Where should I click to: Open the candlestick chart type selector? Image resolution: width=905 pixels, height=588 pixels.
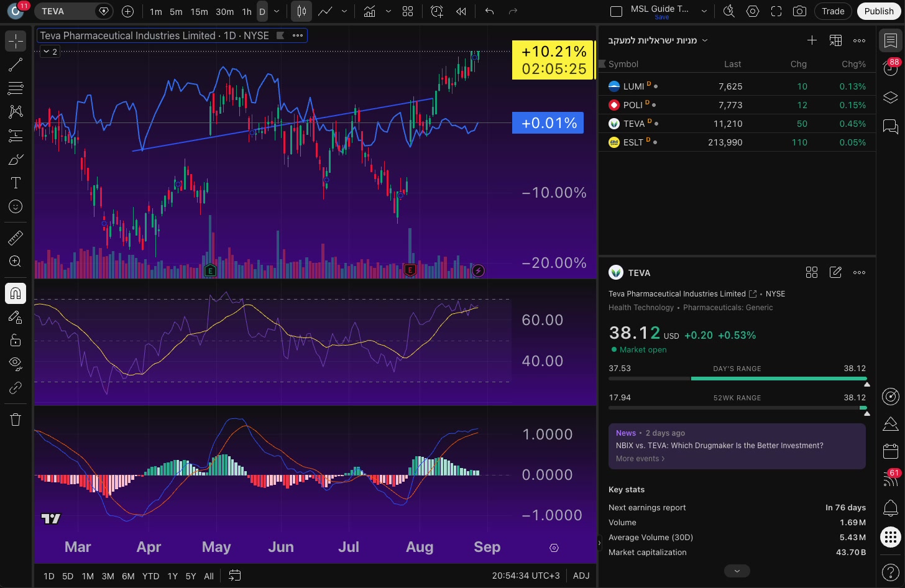[x=301, y=11]
